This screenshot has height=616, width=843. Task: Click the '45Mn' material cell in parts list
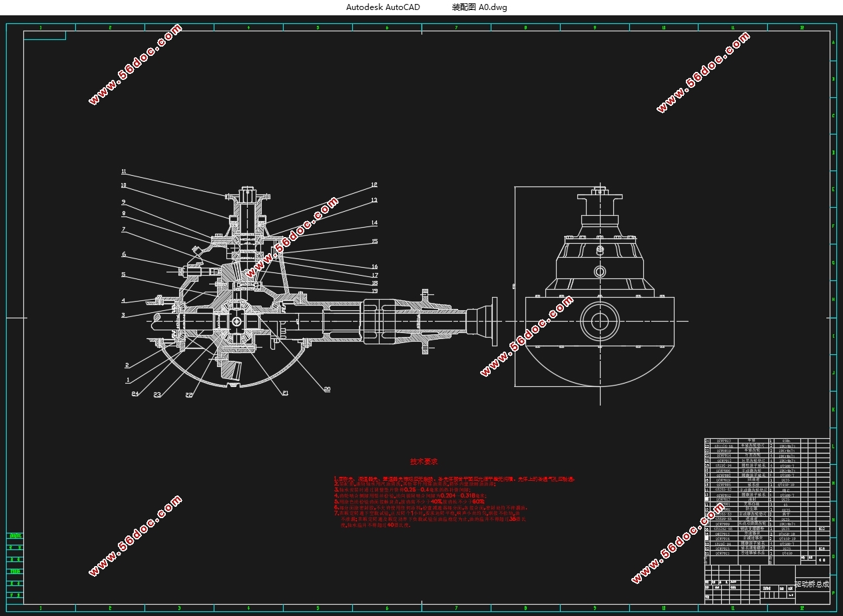786,441
